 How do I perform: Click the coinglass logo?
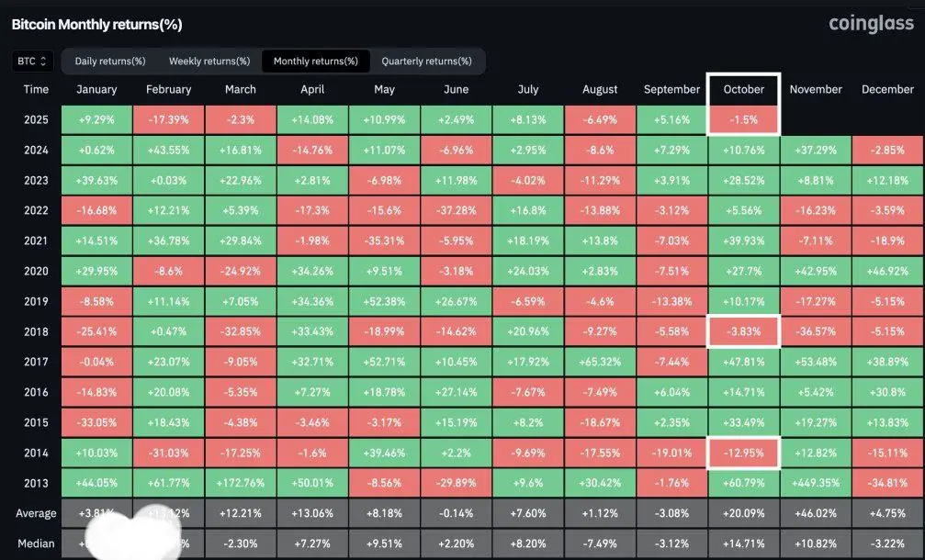pyautogui.click(x=871, y=23)
